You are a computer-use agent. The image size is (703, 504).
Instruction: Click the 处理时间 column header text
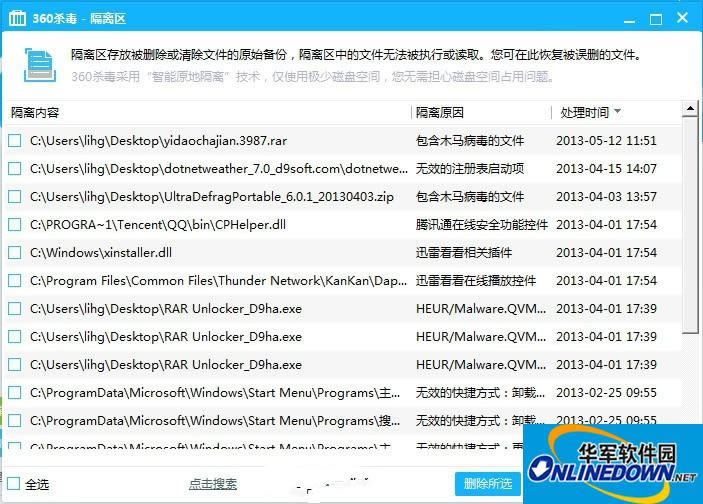585,113
